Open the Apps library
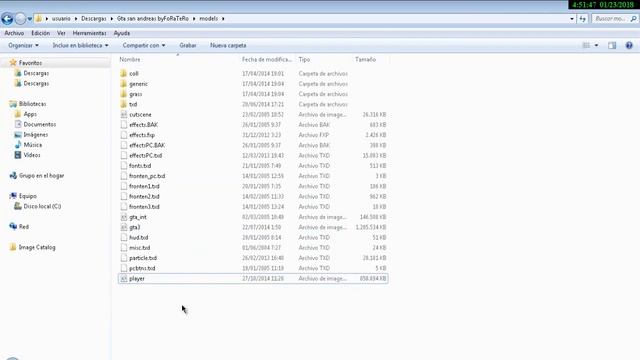This screenshot has width=640, height=360. 30,114
